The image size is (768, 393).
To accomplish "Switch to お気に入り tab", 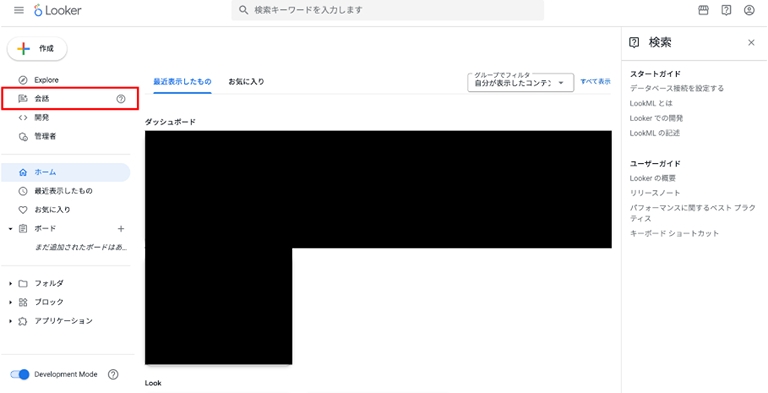I will 246,82.
